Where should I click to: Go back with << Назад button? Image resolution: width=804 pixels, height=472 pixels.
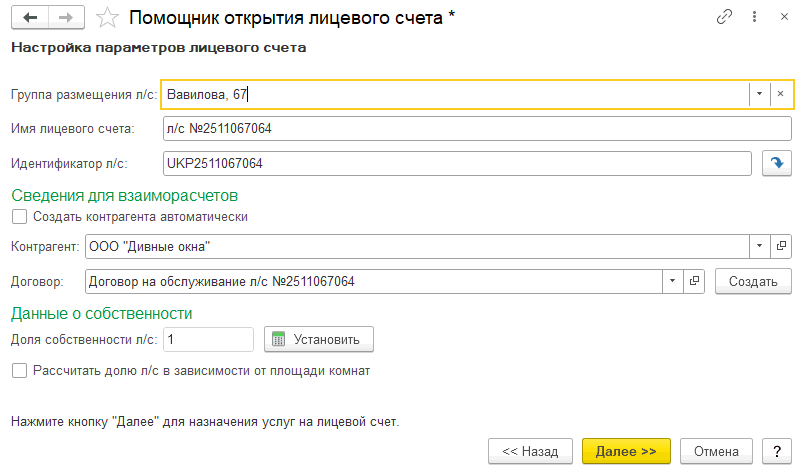(x=530, y=451)
